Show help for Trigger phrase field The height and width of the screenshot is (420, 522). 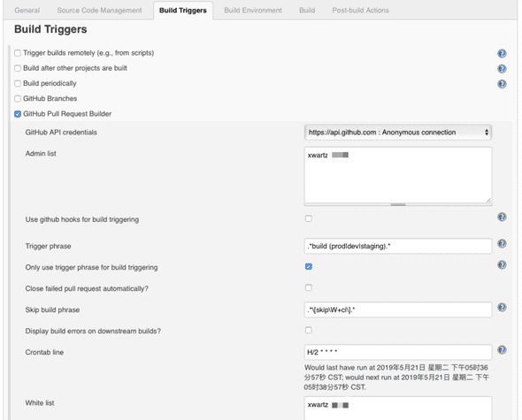[x=502, y=244]
